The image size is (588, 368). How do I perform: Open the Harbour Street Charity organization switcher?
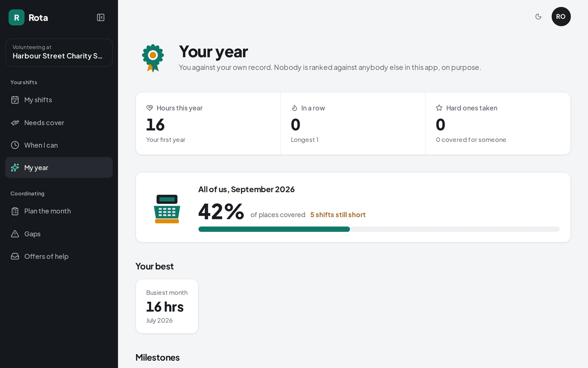pyautogui.click(x=59, y=52)
